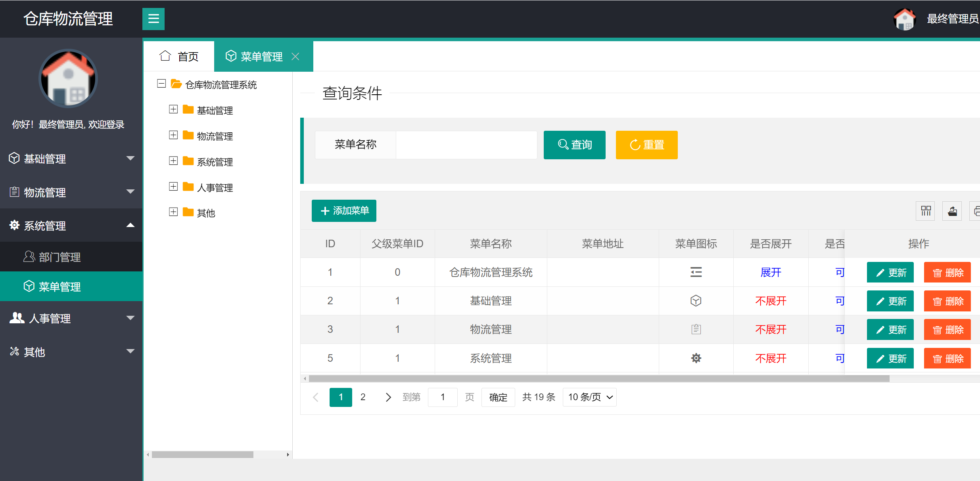Click the tree panel horizontal scrollbar

tap(202, 454)
